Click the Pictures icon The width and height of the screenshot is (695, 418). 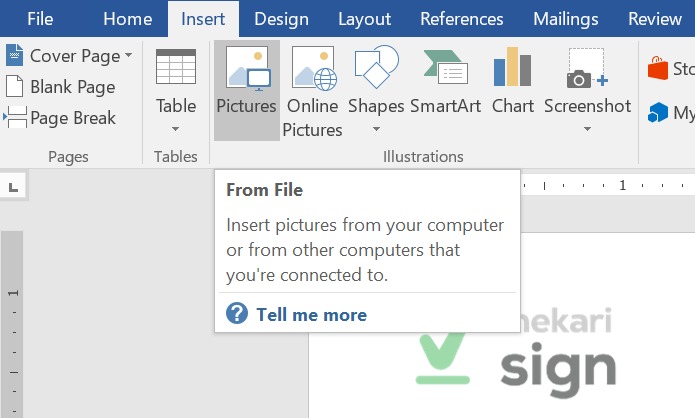248,69
